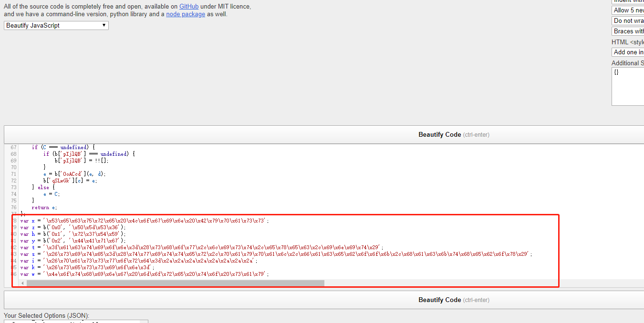Viewport: 644px width, 323px height.
Task: Click the 'var x =' hex string line
Action: 145,221
